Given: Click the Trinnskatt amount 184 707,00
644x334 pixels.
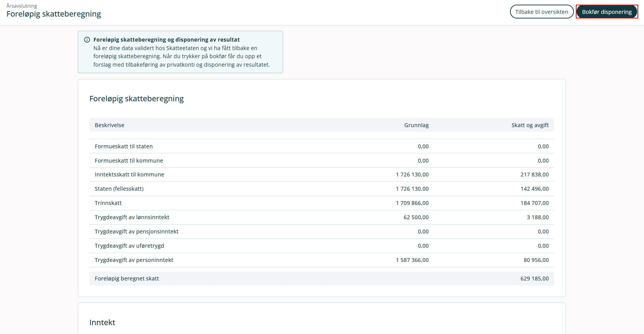Looking at the screenshot, I should click(534, 203).
